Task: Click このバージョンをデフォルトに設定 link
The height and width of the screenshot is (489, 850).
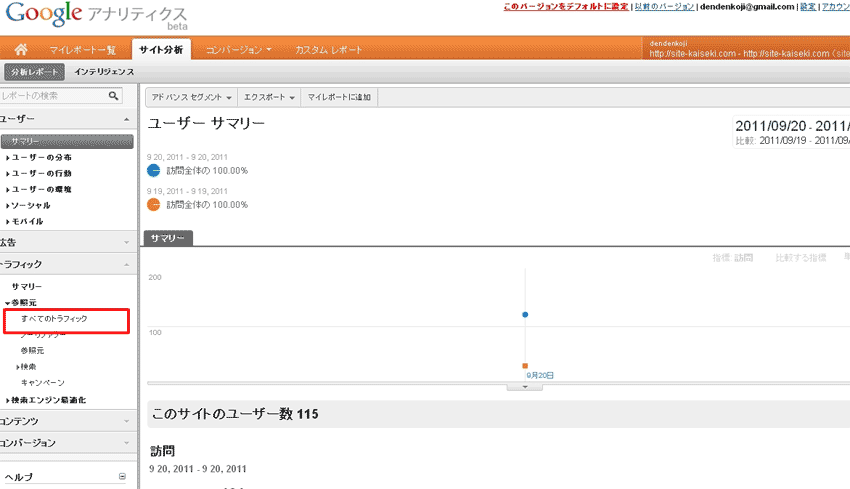Action: pyautogui.click(x=566, y=7)
